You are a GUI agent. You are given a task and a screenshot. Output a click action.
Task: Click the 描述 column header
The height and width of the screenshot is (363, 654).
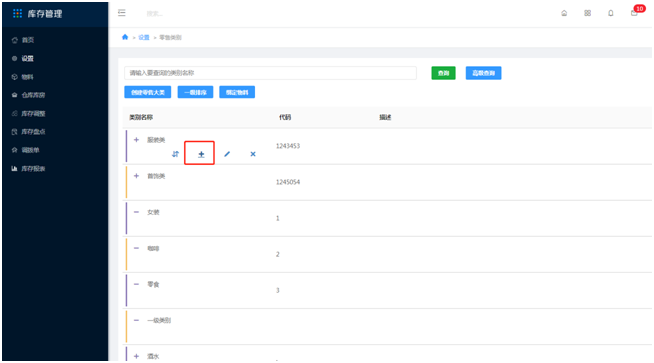point(385,117)
